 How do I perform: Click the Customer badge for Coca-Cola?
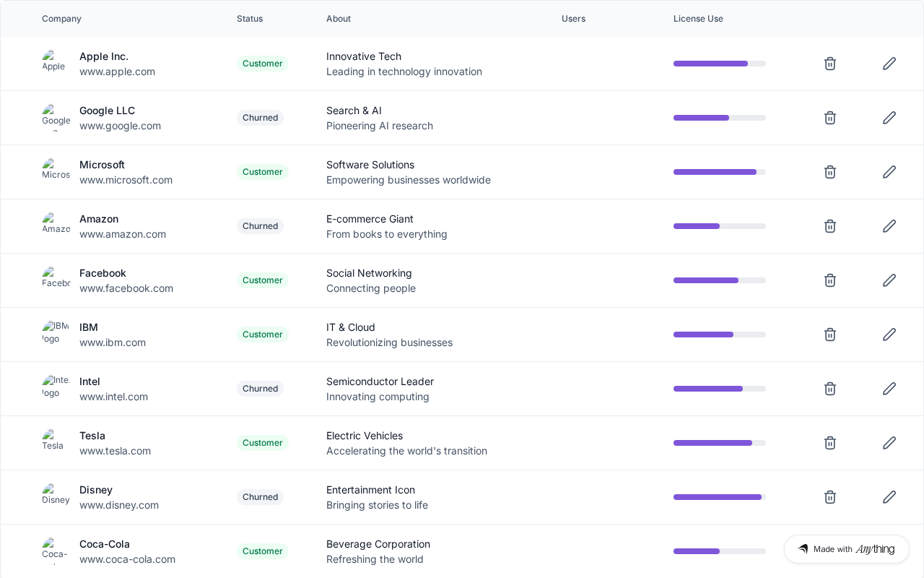tap(262, 551)
